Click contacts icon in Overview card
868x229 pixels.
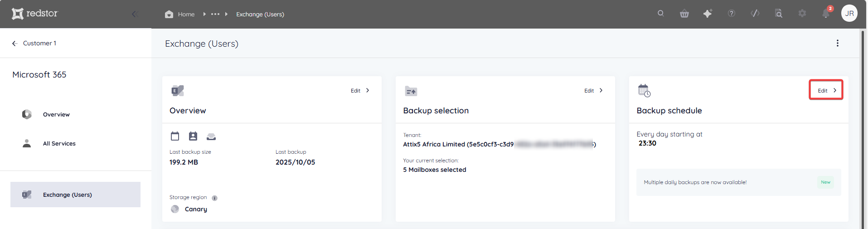click(x=193, y=136)
